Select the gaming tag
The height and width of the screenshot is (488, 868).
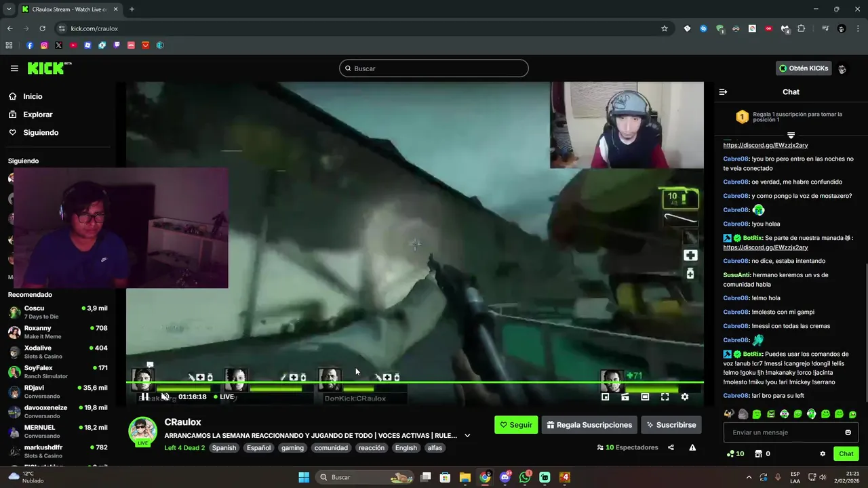pyautogui.click(x=293, y=447)
